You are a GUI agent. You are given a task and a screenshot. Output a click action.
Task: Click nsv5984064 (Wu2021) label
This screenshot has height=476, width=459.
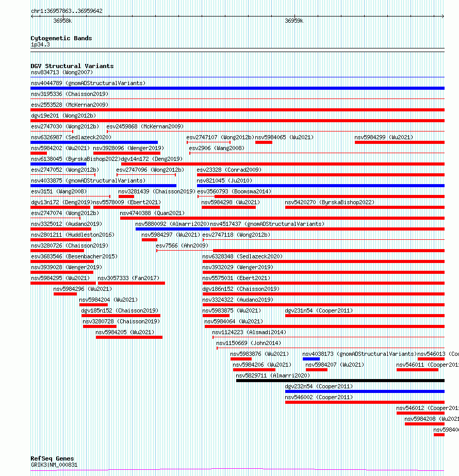234,321
